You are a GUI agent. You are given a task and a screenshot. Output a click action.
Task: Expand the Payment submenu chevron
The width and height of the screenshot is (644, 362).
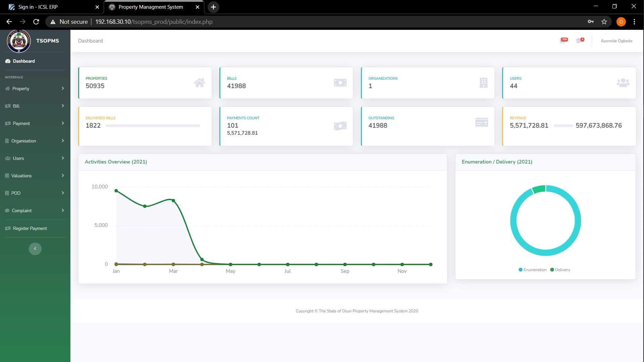[63, 123]
